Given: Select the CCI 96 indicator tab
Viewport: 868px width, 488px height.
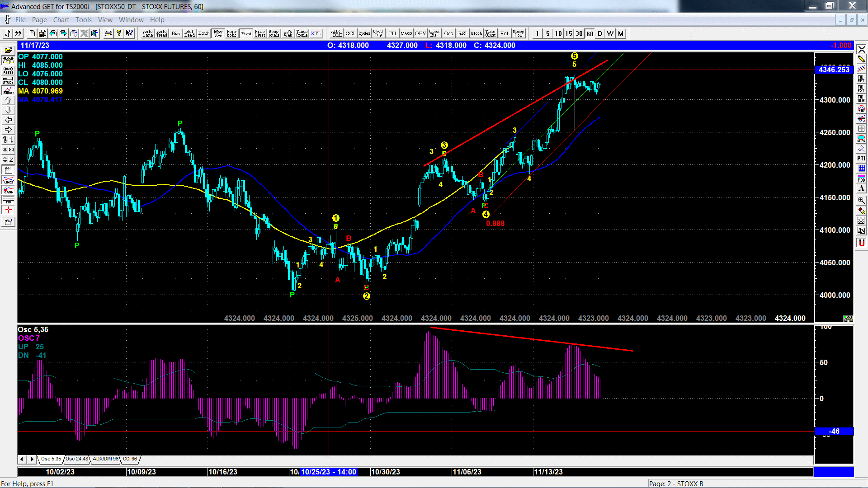Looking at the screenshot, I should [x=130, y=459].
